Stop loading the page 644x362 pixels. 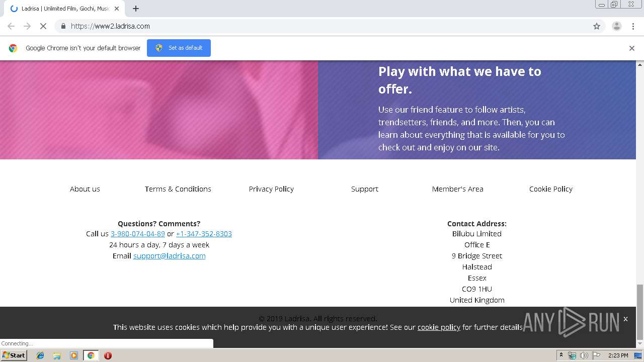(x=43, y=26)
